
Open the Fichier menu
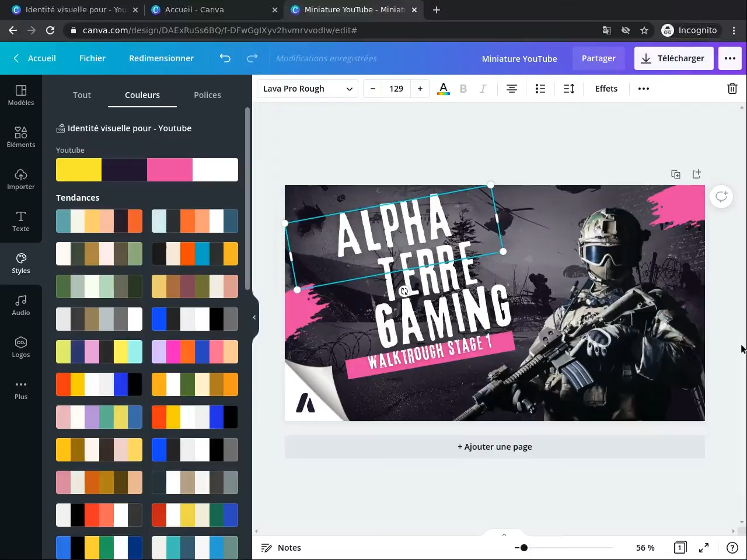point(92,58)
